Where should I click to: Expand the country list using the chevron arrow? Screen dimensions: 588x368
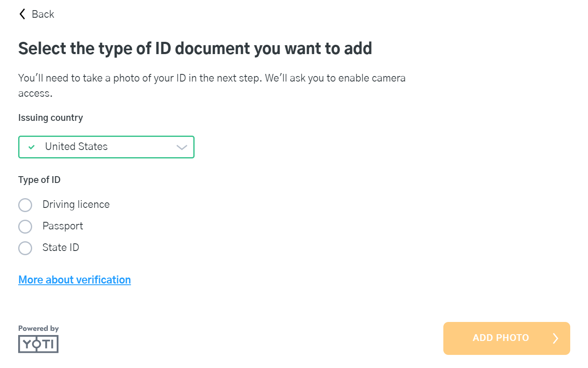tap(182, 147)
